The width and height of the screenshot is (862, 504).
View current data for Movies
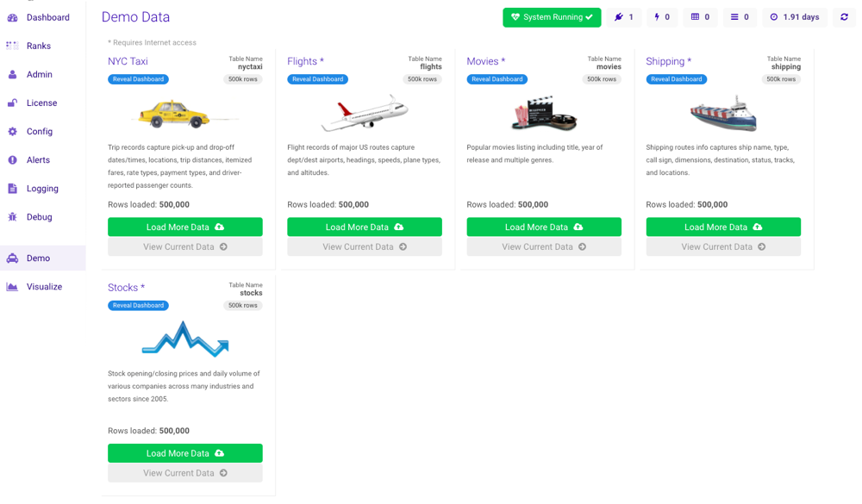tap(543, 246)
